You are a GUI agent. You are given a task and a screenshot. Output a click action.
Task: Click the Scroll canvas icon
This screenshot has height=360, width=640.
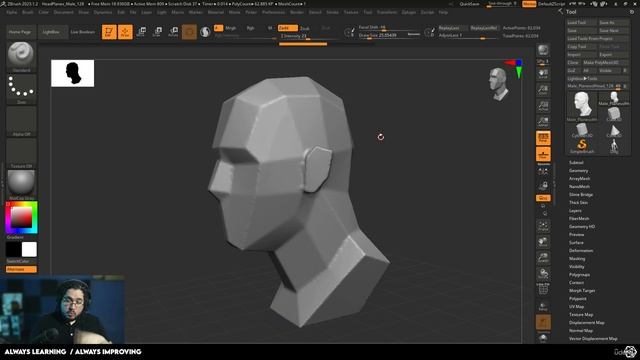[543, 74]
